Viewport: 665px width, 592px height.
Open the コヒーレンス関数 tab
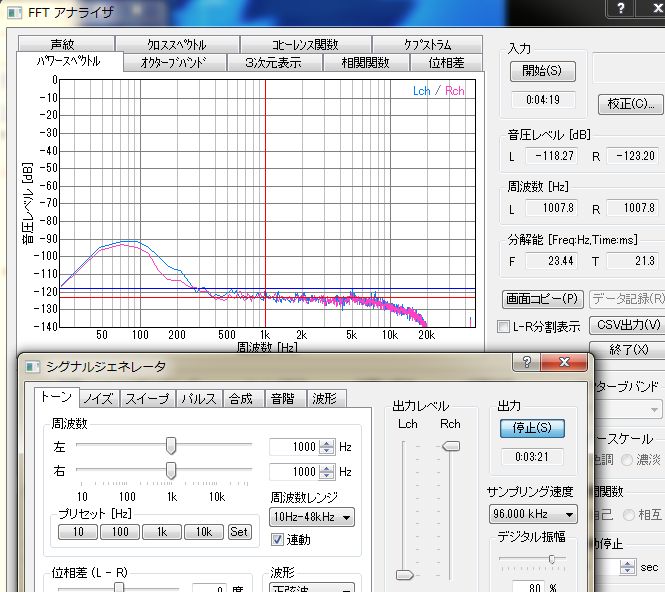point(305,44)
